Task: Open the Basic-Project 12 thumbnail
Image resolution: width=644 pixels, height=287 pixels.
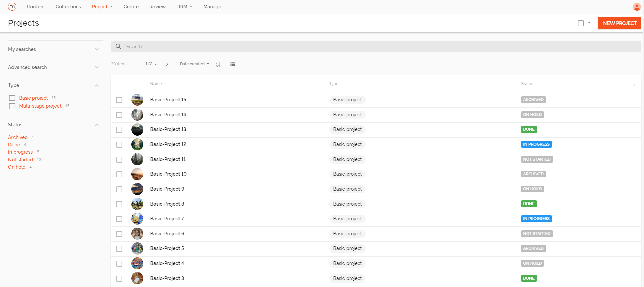Action: [x=137, y=144]
